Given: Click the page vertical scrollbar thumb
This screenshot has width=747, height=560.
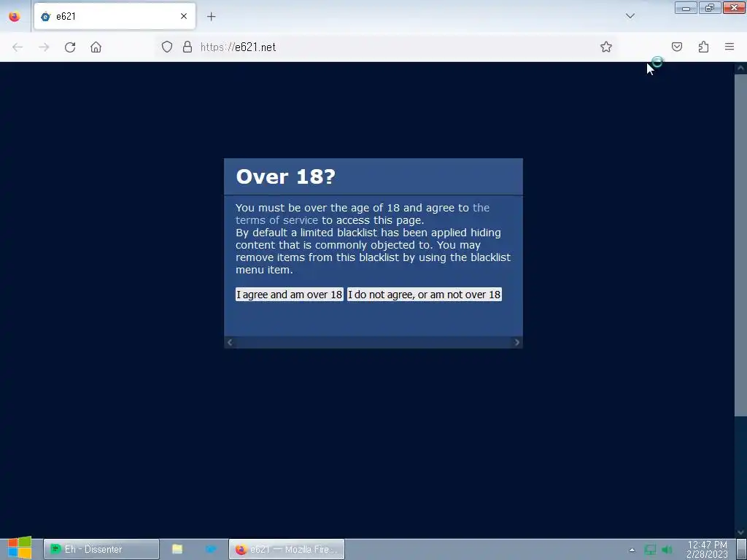Looking at the screenshot, I should tap(740, 245).
